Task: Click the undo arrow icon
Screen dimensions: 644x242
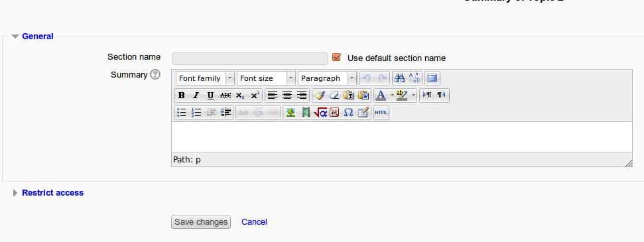Action: [367, 78]
